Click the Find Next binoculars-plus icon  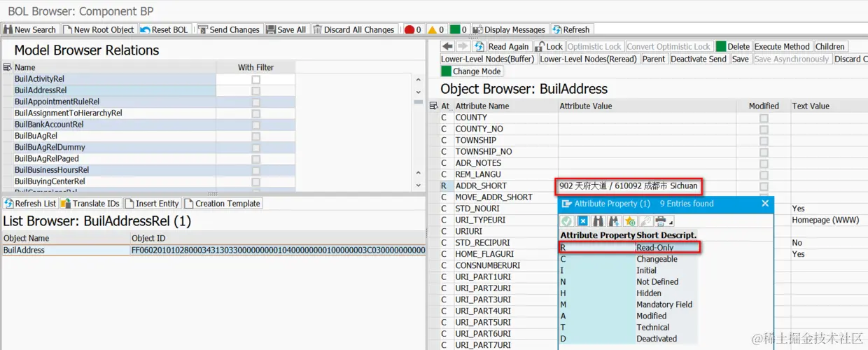(x=615, y=220)
